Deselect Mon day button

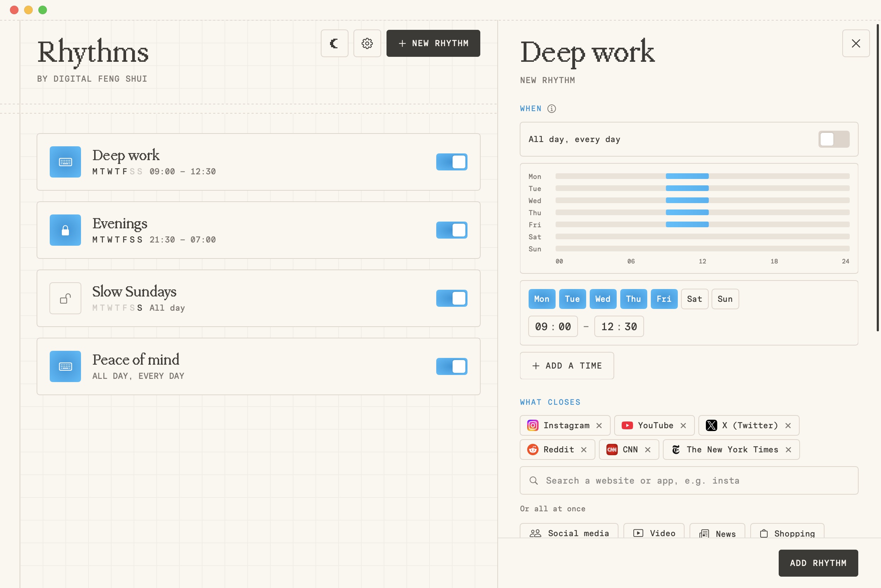pos(542,299)
